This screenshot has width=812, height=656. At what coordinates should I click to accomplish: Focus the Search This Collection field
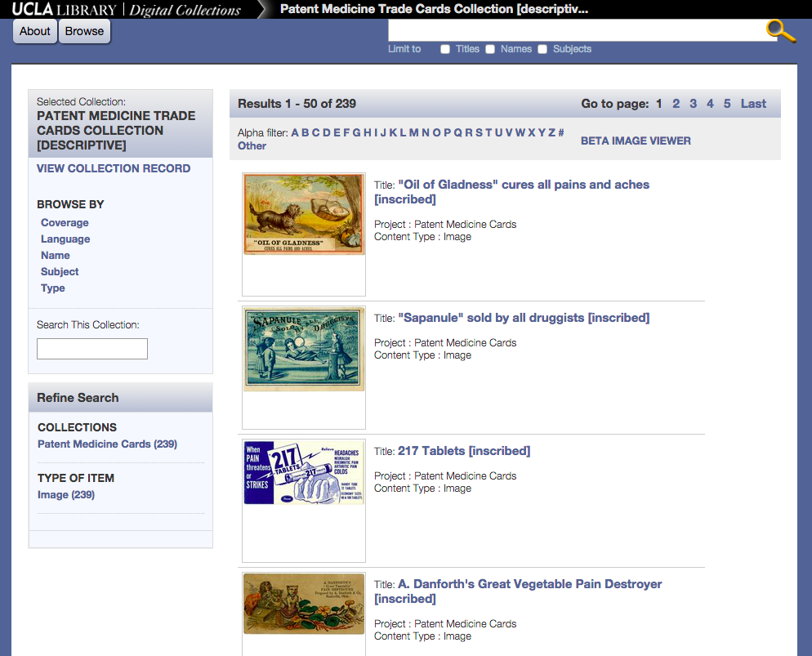(92, 349)
